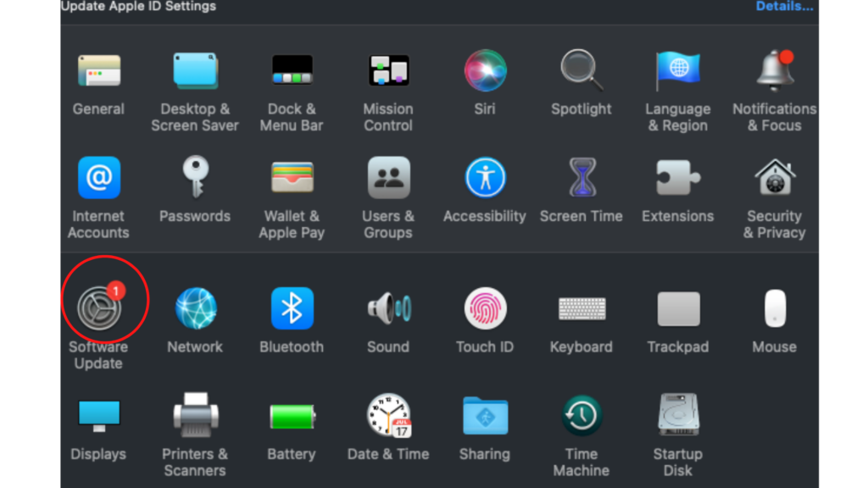The height and width of the screenshot is (488, 868).
Task: Open Mouse preferences pane
Action: (x=775, y=308)
